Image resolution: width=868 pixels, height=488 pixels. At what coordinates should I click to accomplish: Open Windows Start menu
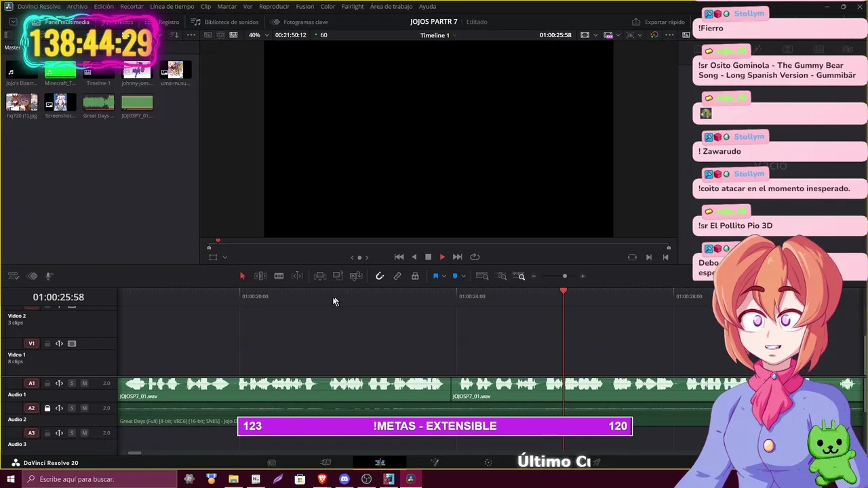tap(10, 479)
